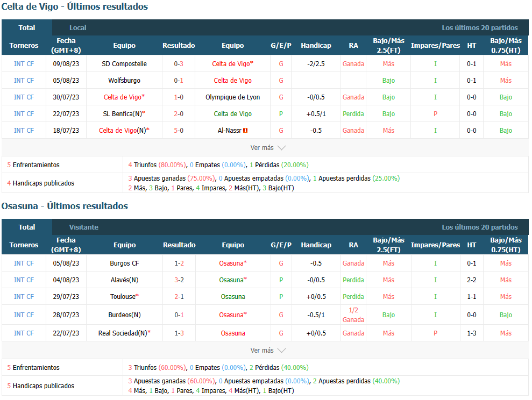Screen dimensions: 532x400
Task: Click the Handicap header in Celta table
Action: click(316, 45)
